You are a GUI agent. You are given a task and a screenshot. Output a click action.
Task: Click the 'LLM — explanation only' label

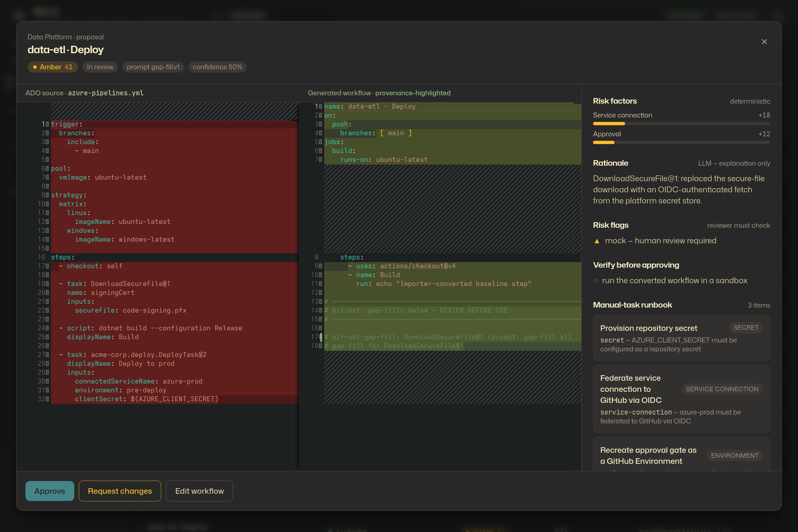point(734,163)
